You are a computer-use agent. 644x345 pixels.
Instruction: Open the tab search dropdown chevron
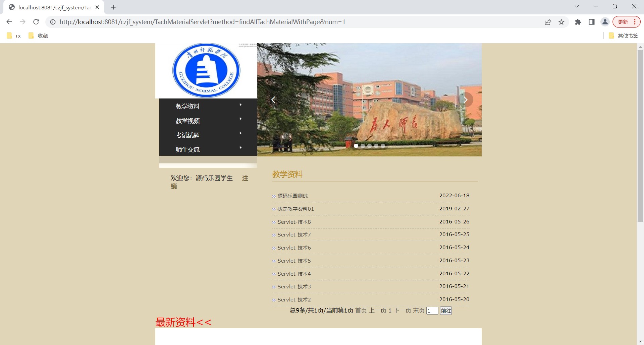(577, 6)
